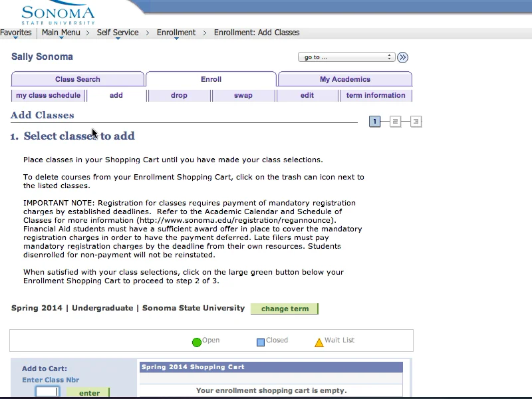Expand the Favorites menu

15,33
